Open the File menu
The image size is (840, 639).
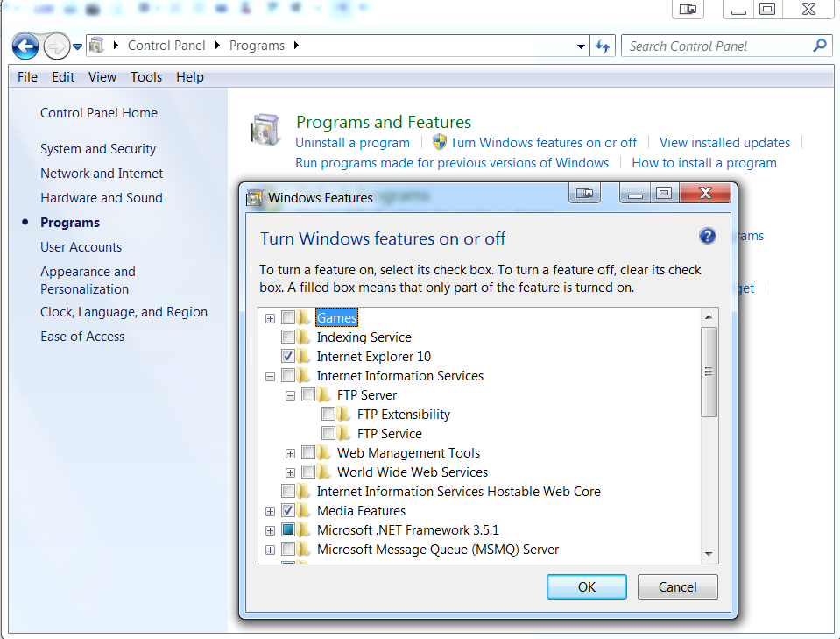coord(27,77)
